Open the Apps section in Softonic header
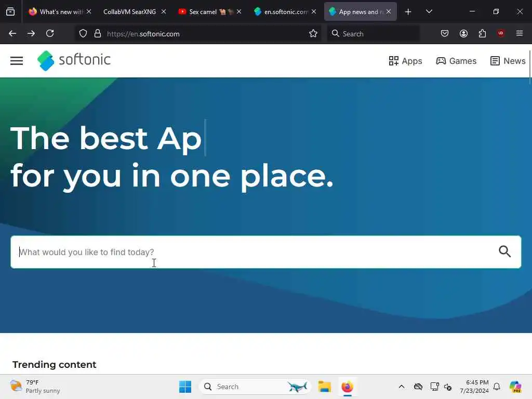Screen dimensions: 532x399 click(405, 61)
